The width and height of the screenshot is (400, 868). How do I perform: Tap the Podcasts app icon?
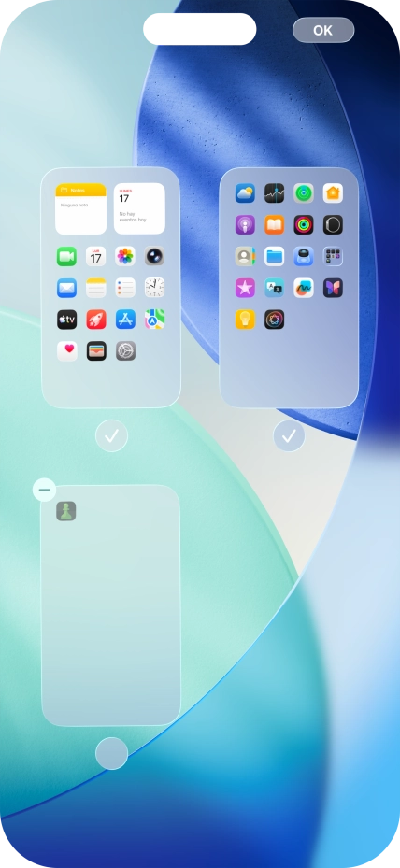pos(245,225)
